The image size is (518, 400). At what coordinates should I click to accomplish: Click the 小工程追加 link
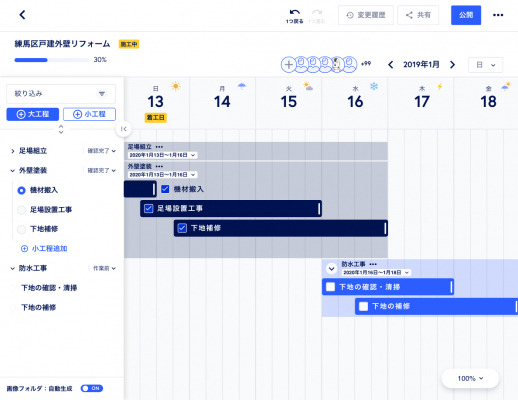coord(44,249)
